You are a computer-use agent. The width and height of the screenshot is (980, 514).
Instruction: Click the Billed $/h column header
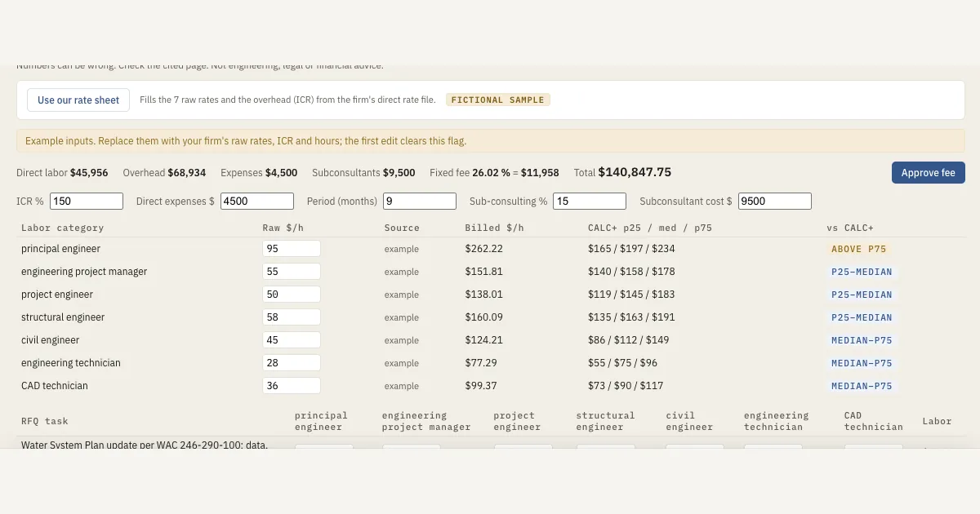pos(494,228)
